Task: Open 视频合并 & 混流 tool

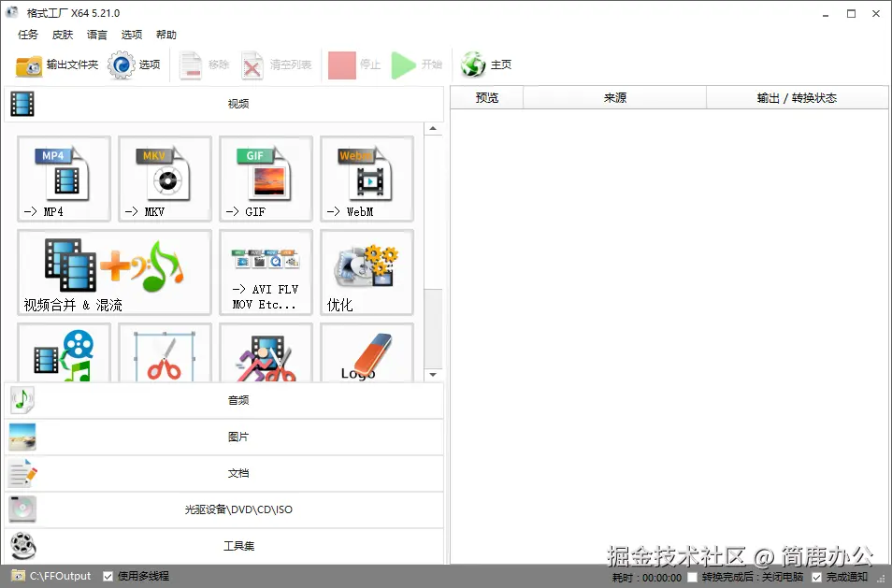Action: tap(114, 272)
